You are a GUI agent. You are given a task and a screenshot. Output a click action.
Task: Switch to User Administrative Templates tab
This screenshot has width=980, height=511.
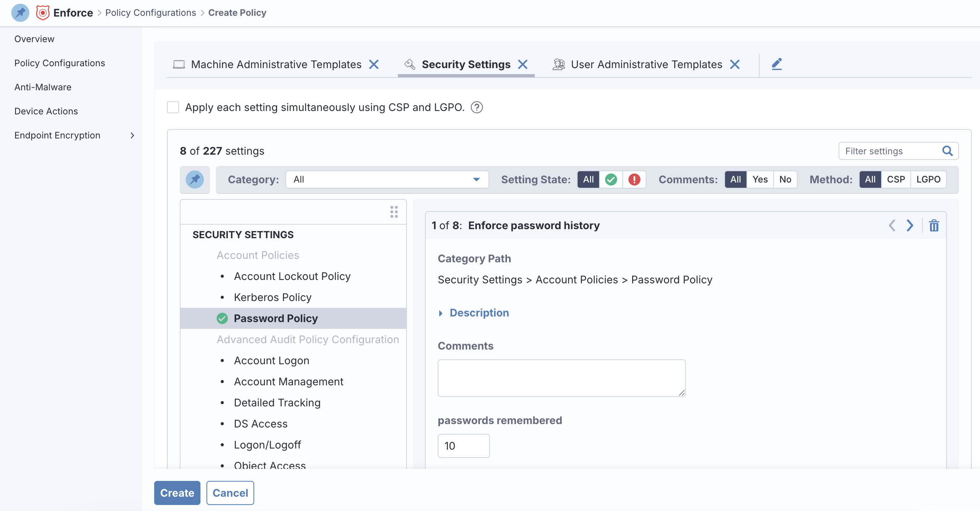646,64
